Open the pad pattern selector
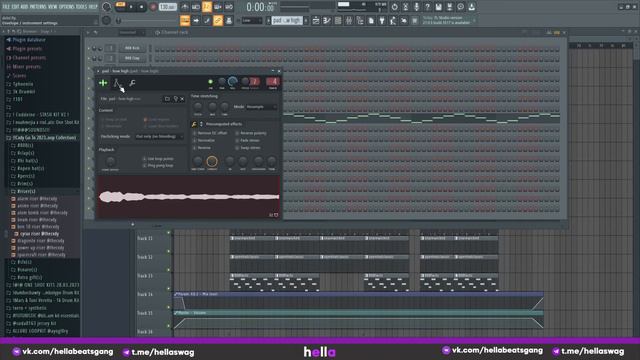 [287, 20]
